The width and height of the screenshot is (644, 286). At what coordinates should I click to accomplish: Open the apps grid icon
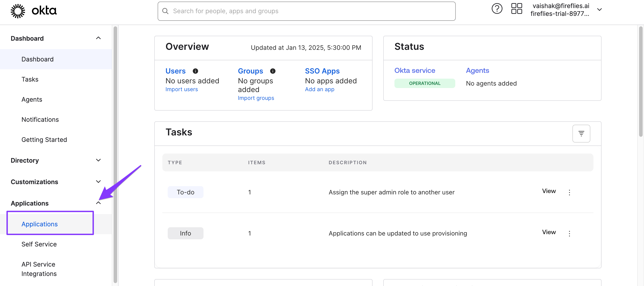click(516, 9)
